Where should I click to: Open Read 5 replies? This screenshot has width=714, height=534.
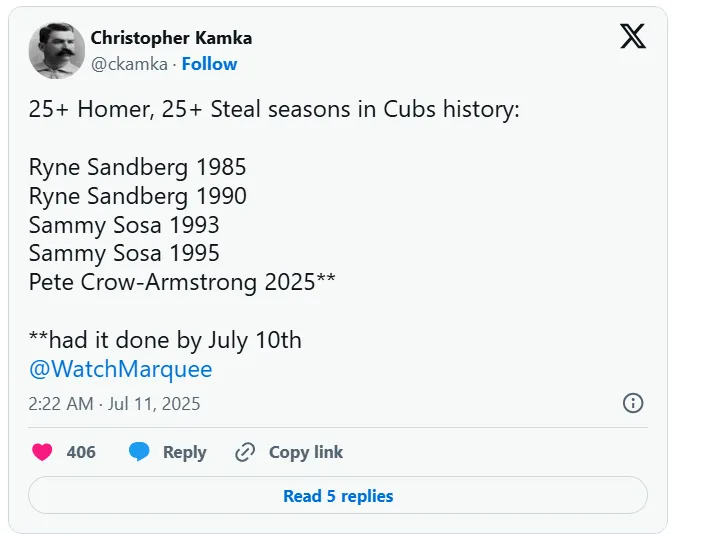coord(338,495)
